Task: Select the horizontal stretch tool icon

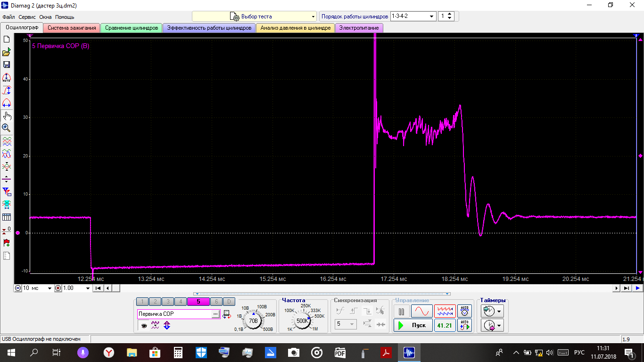Action: (7, 103)
